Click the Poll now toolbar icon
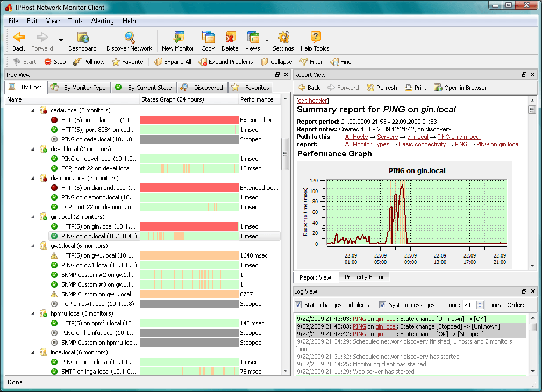The width and height of the screenshot is (542, 392). (89, 61)
